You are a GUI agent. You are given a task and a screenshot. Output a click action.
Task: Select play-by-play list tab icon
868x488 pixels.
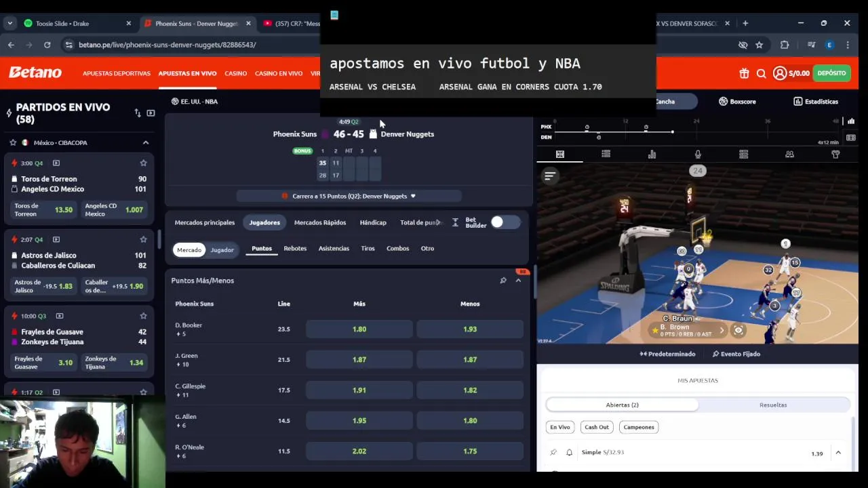pyautogui.click(x=606, y=155)
